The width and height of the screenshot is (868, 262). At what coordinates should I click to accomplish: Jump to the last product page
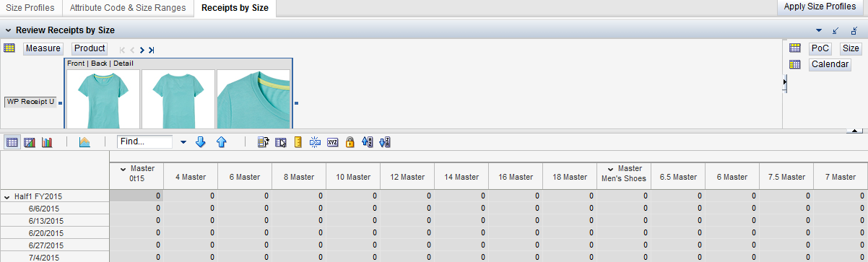click(152, 50)
